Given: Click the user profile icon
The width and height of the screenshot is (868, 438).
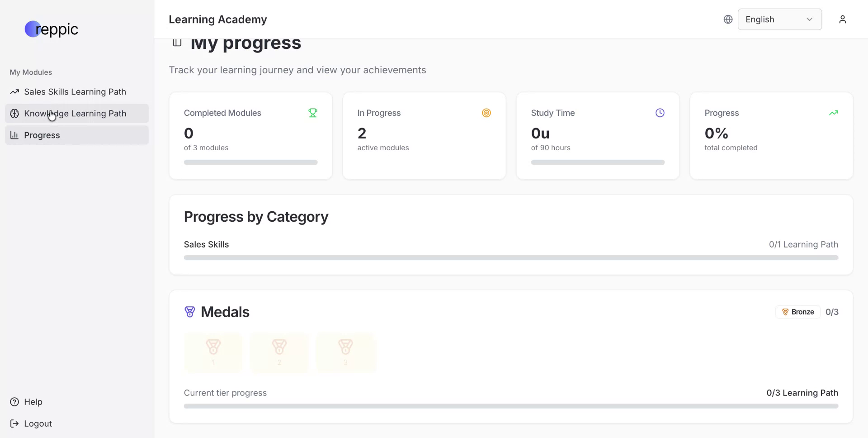Looking at the screenshot, I should coord(842,19).
